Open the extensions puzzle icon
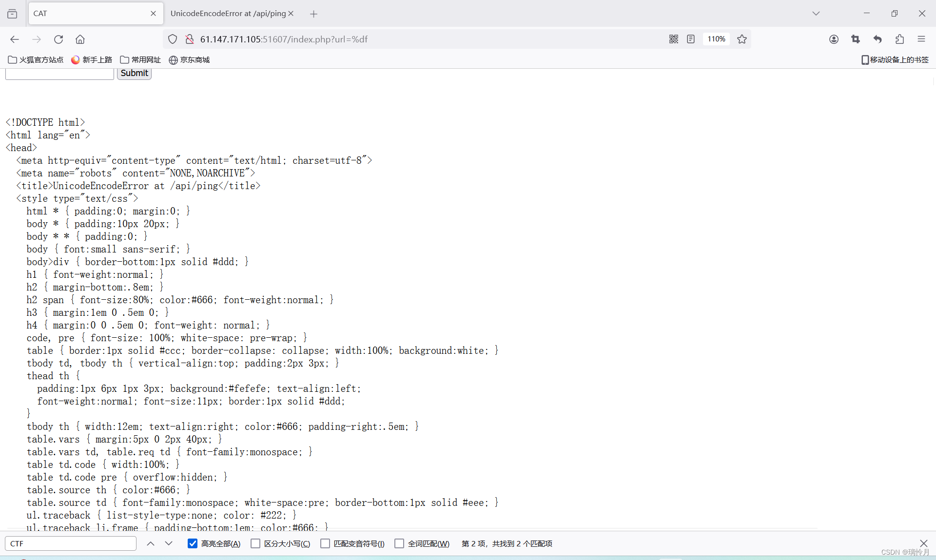This screenshot has width=936, height=560. 899,39
